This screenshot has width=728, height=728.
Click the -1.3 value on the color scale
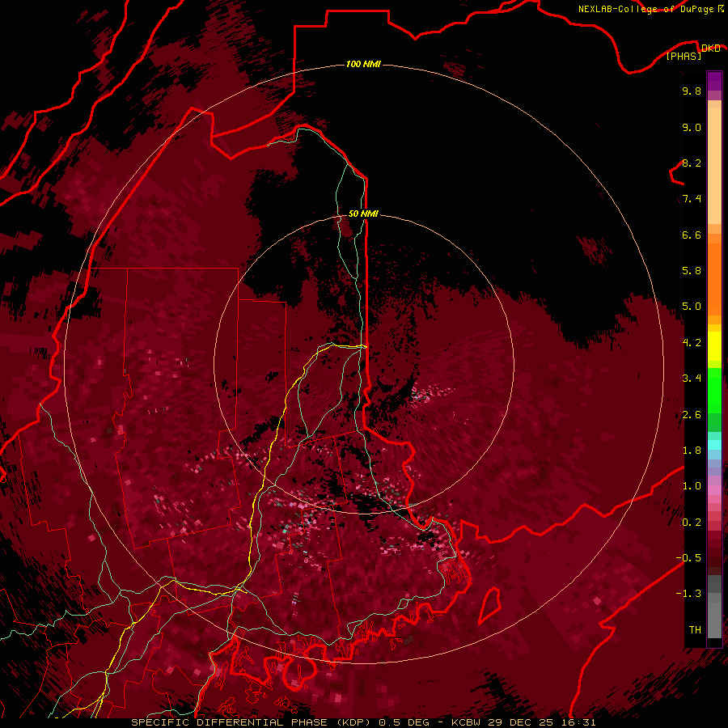pyautogui.click(x=688, y=594)
